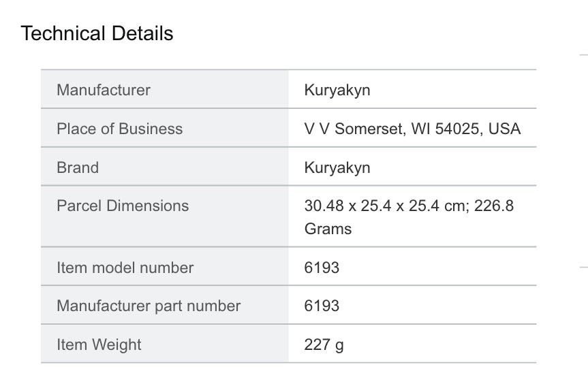The height and width of the screenshot is (386, 588).
Task: Click the Kuryakyn value in Manufacturer row
Action: point(337,90)
